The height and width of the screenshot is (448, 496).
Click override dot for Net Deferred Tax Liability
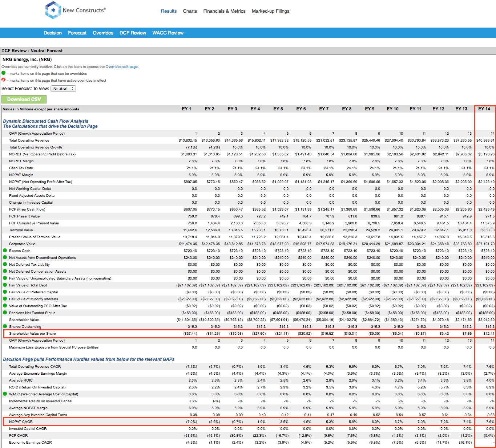coord(5,264)
